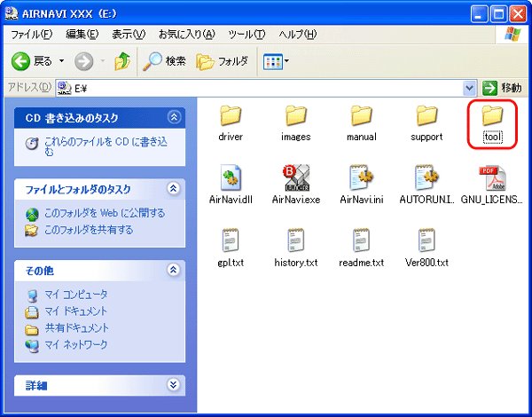Select the AUTORUN.INF file icon
The height and width of the screenshot is (417, 532).
(426, 179)
